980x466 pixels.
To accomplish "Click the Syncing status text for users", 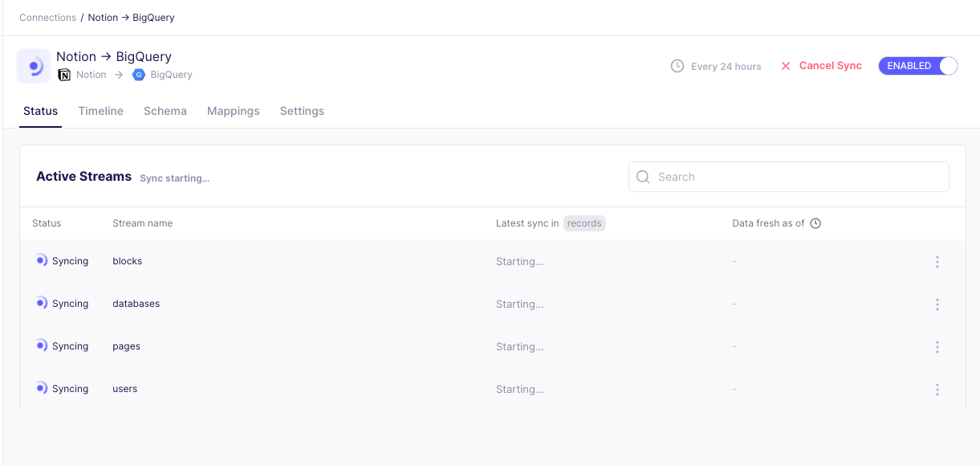I will pos(70,389).
